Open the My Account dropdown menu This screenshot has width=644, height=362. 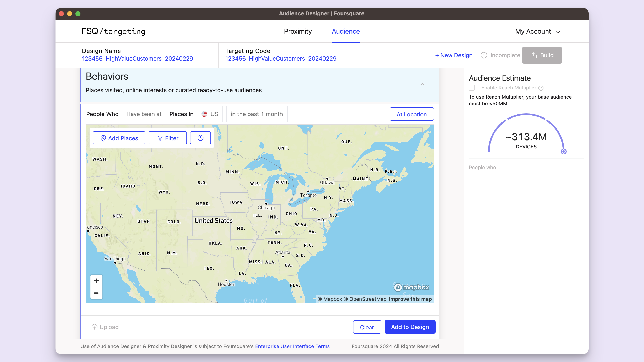tap(538, 31)
